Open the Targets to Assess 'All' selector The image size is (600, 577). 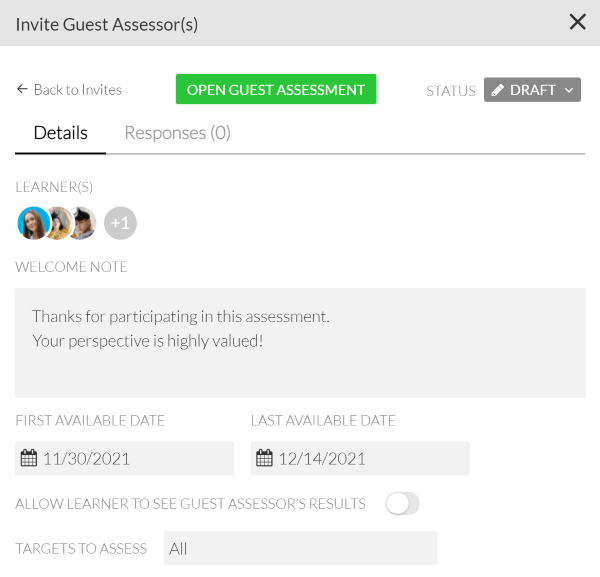coord(300,548)
